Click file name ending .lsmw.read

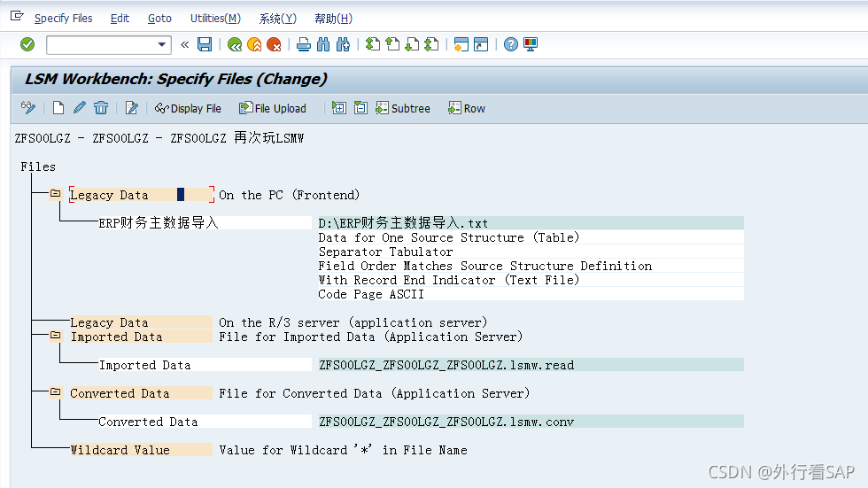click(531, 365)
